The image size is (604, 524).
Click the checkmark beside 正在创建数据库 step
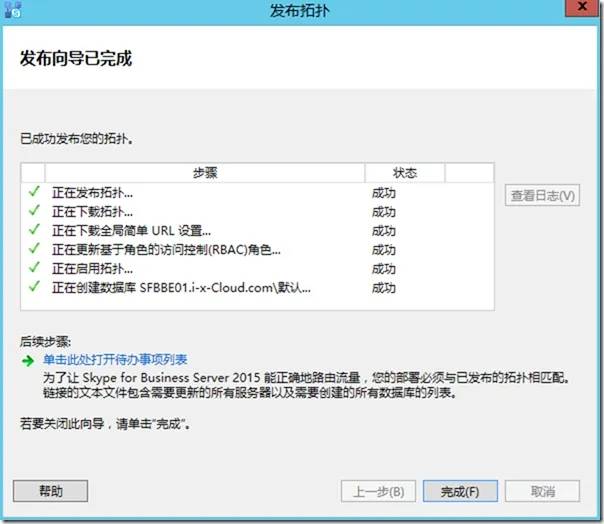pyautogui.click(x=34, y=286)
